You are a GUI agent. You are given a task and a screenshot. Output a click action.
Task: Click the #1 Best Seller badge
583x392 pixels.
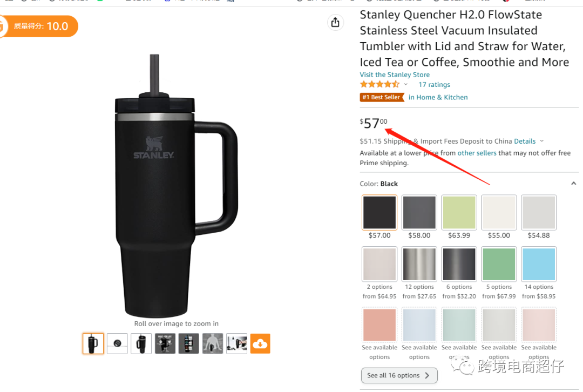pos(382,97)
